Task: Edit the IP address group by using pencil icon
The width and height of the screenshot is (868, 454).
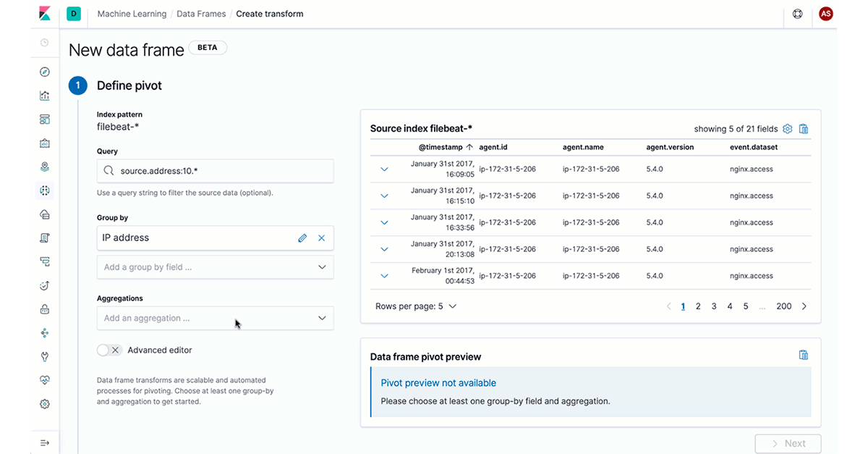Action: click(302, 237)
